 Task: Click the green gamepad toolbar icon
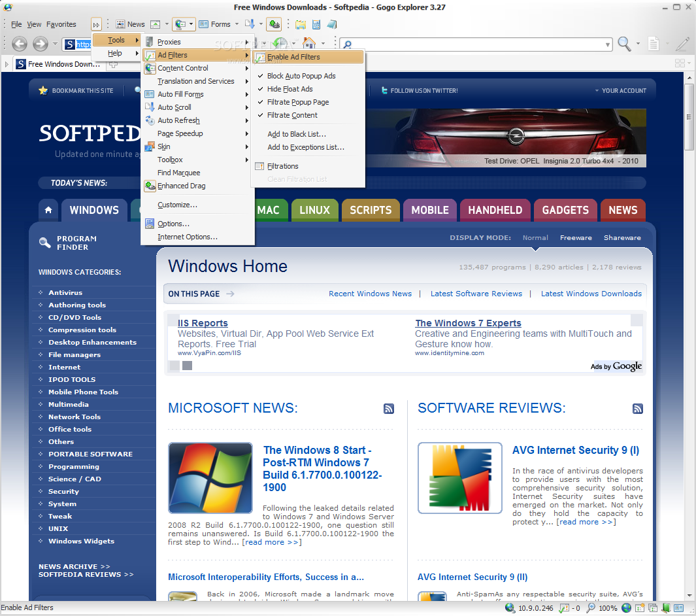coord(274,24)
